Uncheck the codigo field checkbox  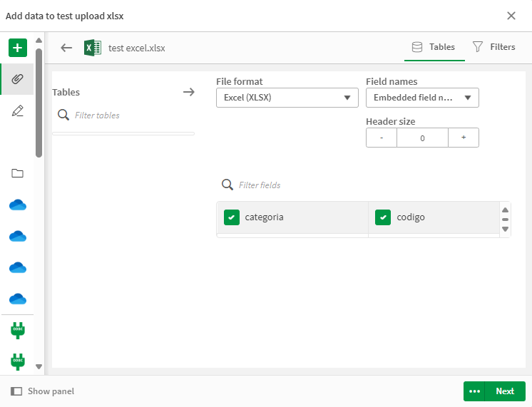[383, 217]
